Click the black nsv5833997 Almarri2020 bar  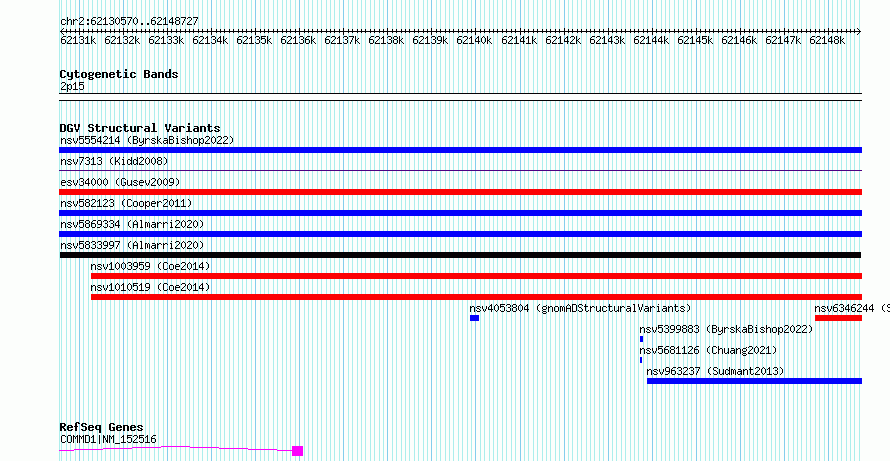pyautogui.click(x=460, y=255)
